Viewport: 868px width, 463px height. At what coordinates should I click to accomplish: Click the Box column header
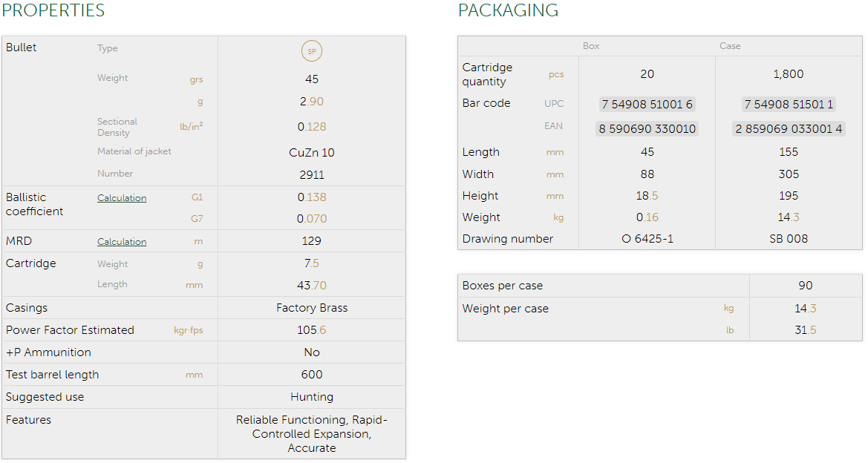pyautogui.click(x=591, y=46)
